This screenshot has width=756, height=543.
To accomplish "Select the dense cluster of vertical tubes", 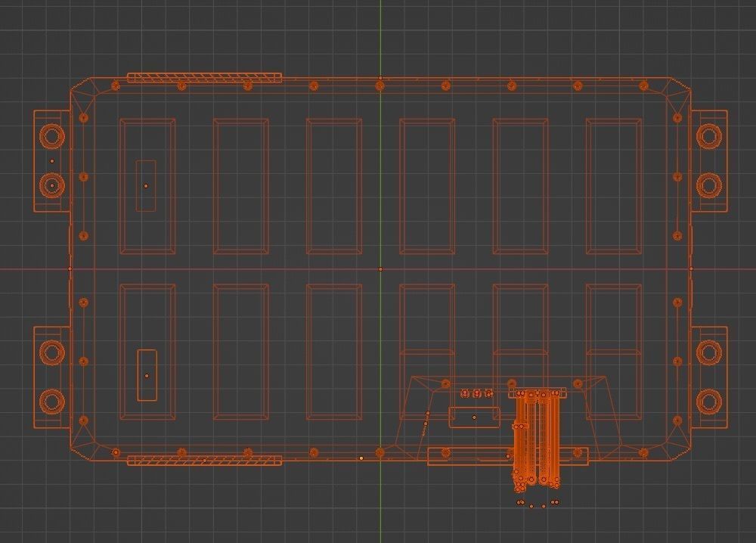I will coord(537,439).
